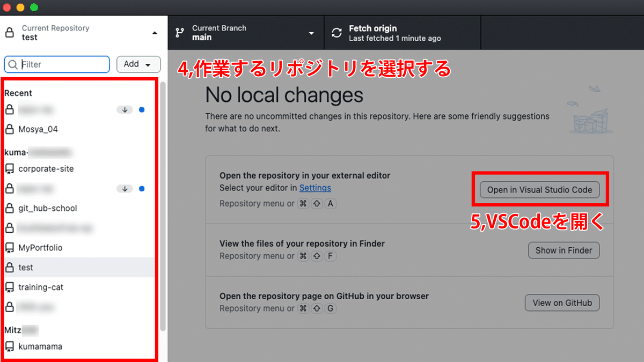Screen dimensions: 644x362
Task: Click the lock icon beside Current Repository
Action: point(9,33)
